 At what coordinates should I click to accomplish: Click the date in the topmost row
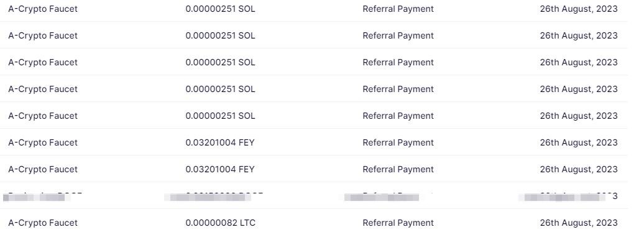pos(578,9)
